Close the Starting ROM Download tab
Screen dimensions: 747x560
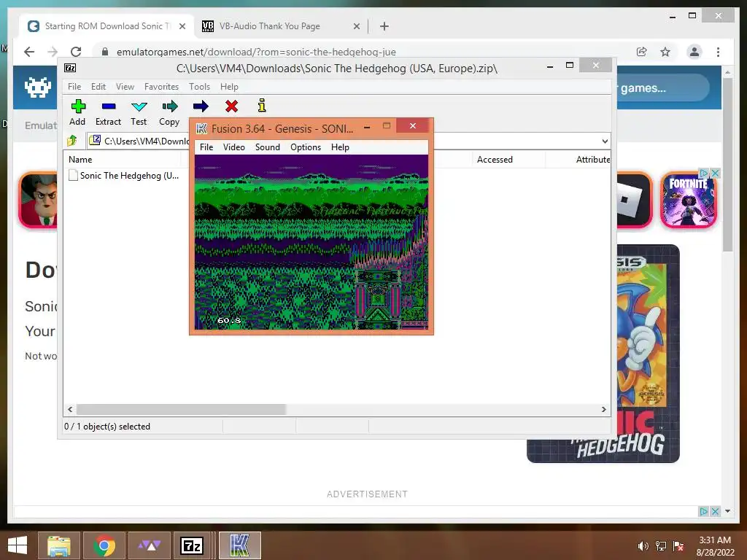[182, 27]
